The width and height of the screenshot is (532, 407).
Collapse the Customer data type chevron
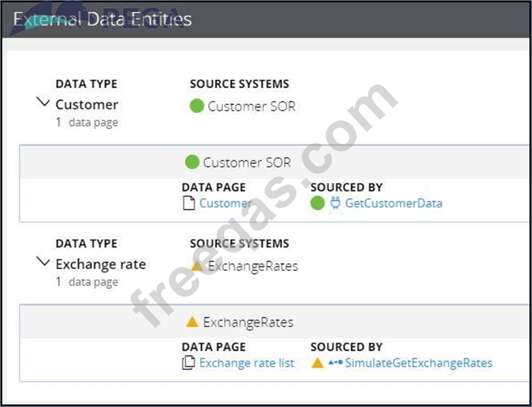43,103
